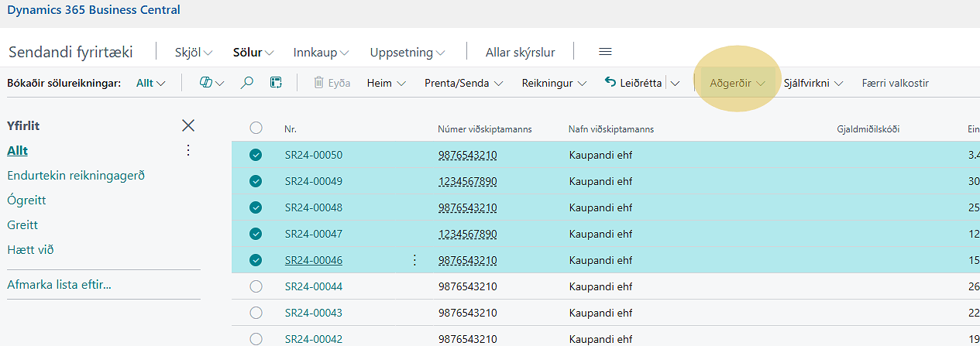Click Færri valkostir
Screen dimensions: 980x346
click(895, 83)
